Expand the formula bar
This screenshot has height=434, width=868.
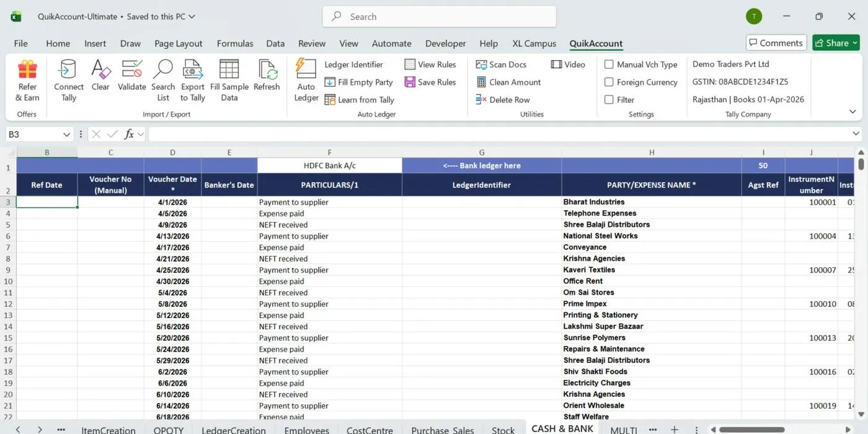point(856,134)
